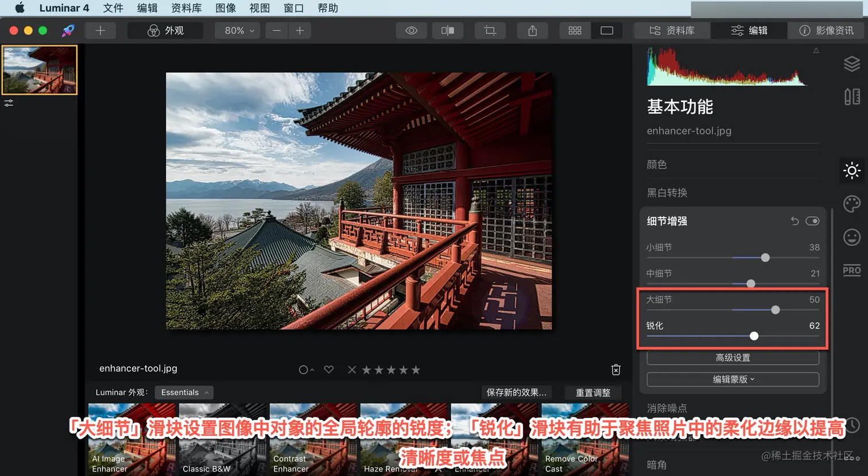Screen dimensions: 868x476
Task: Click the 大细节 slider handle
Action: 776,310
